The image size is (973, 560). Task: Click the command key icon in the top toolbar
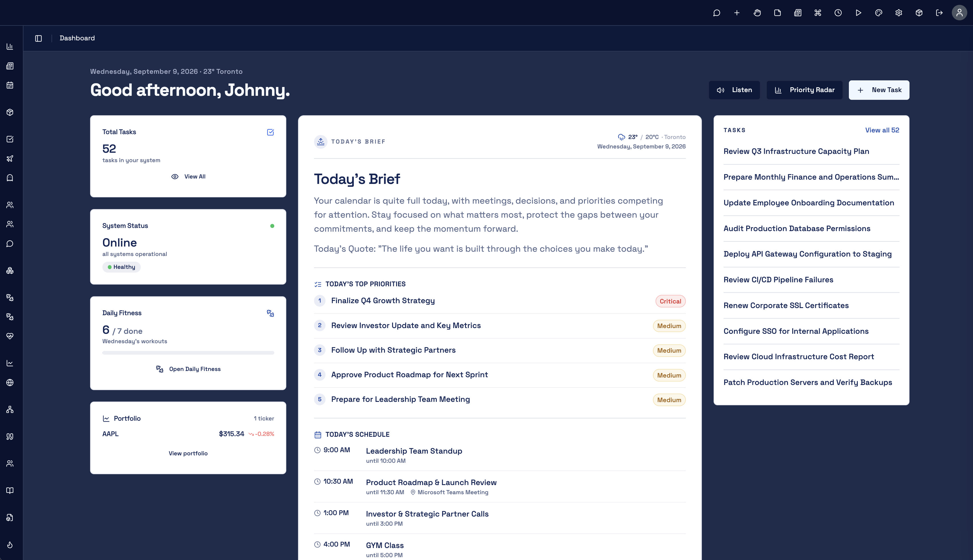[x=818, y=13]
